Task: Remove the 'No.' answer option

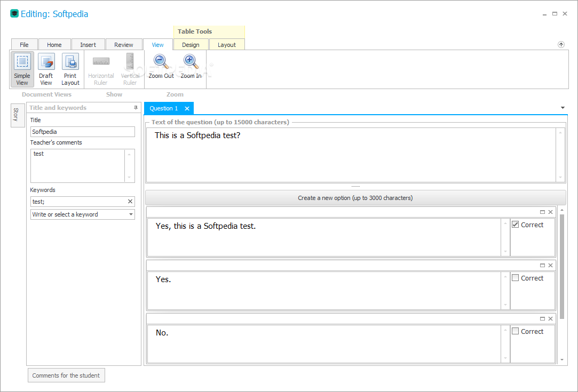Action: pos(550,319)
